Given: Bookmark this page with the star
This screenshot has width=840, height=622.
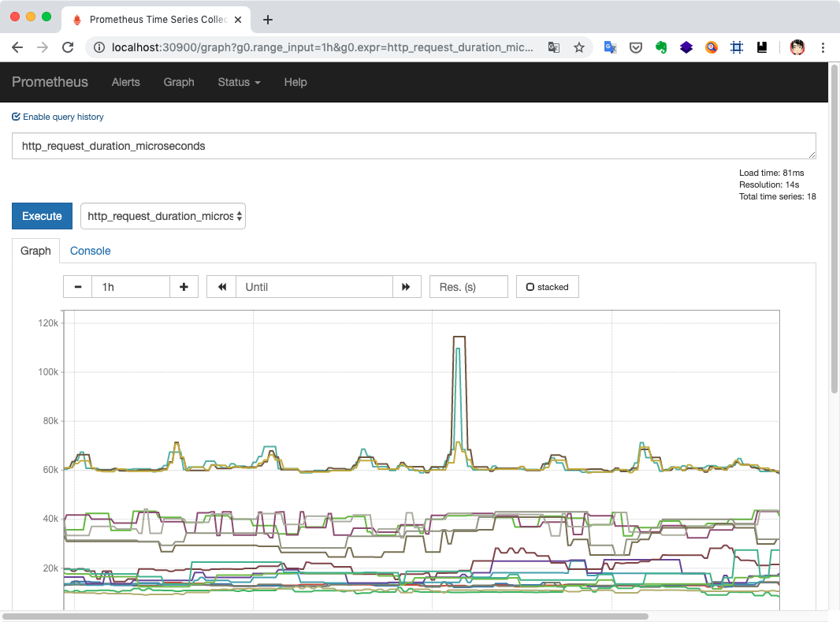Looking at the screenshot, I should coord(579,47).
